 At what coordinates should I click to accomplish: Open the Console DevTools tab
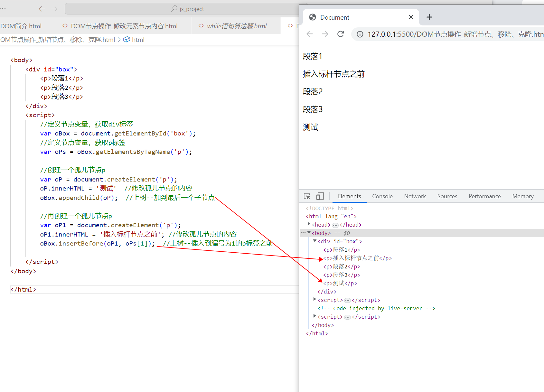382,196
